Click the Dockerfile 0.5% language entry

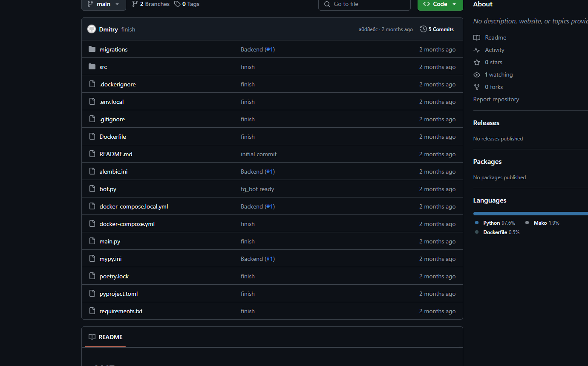point(497,232)
